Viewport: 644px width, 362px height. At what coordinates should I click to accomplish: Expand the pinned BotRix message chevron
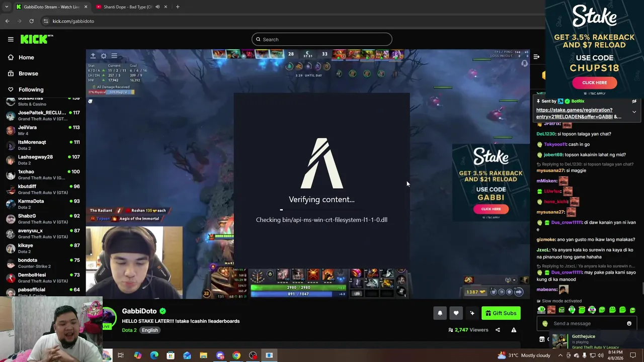click(634, 112)
